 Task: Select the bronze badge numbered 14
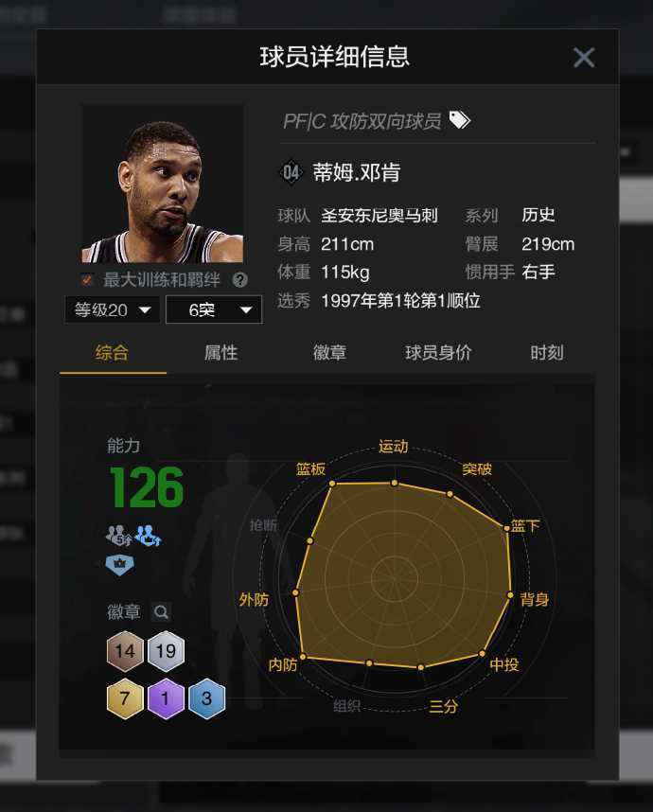(125, 651)
